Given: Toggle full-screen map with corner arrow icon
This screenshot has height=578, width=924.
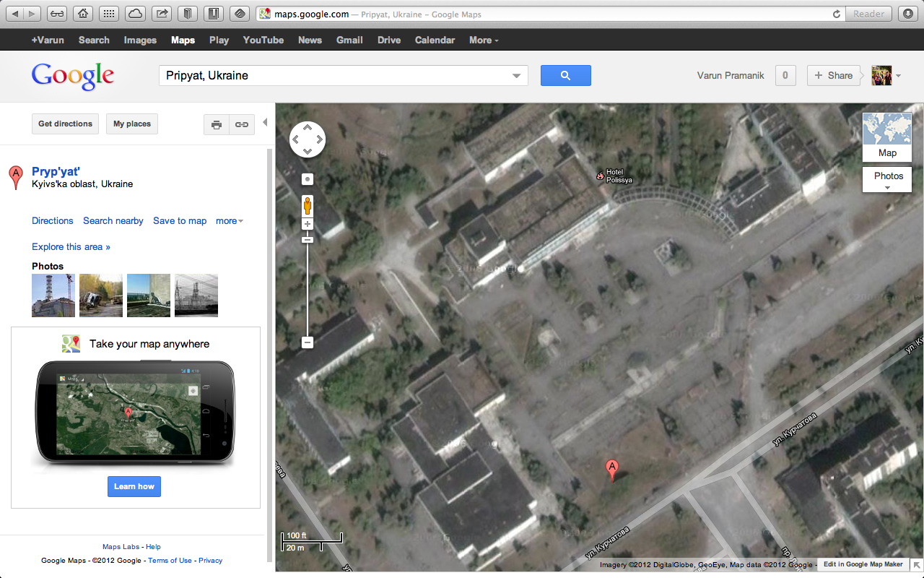Looking at the screenshot, I should (x=916, y=564).
